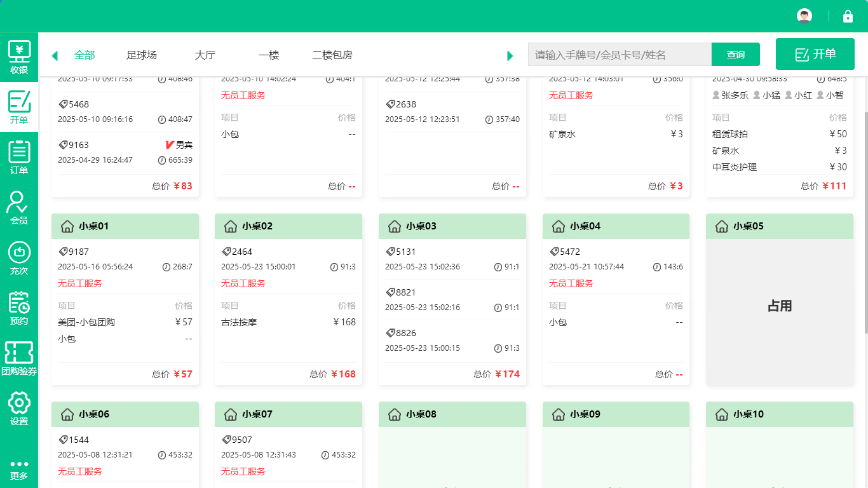Switch to the 足球场 tab
Screen dimensions: 868x488
click(142, 55)
